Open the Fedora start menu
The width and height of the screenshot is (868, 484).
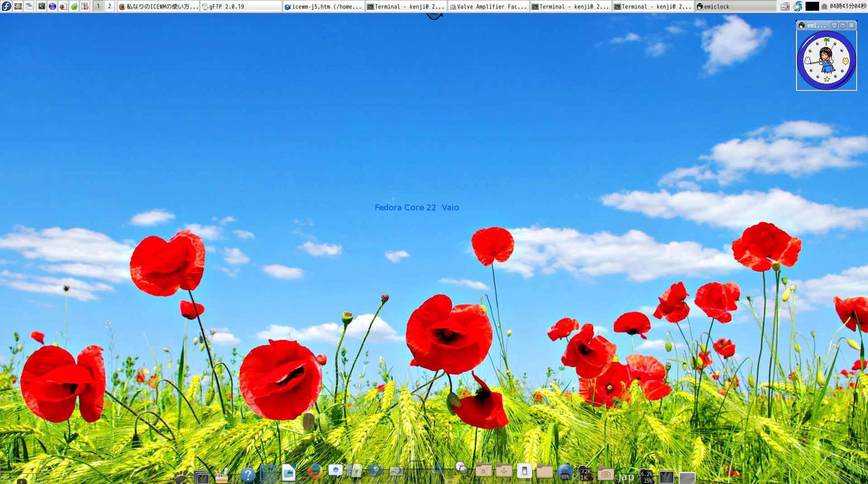6,6
